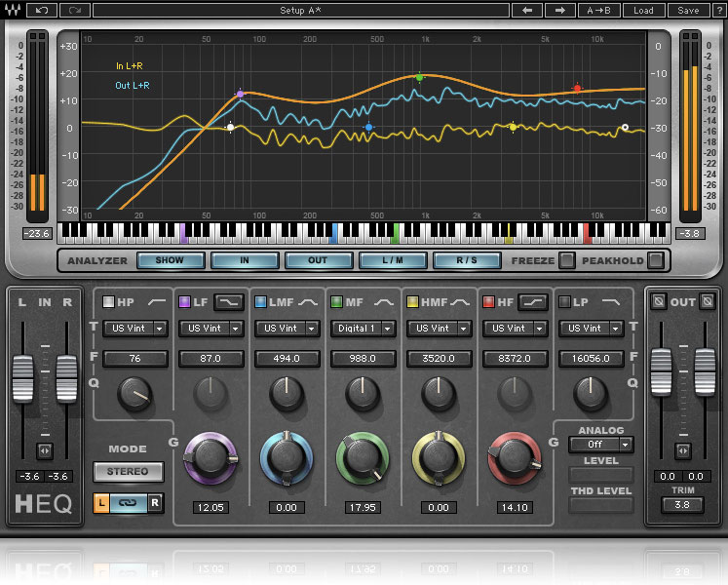
Task: Open the ANALOG dropdown set to Off
Action: point(601,445)
